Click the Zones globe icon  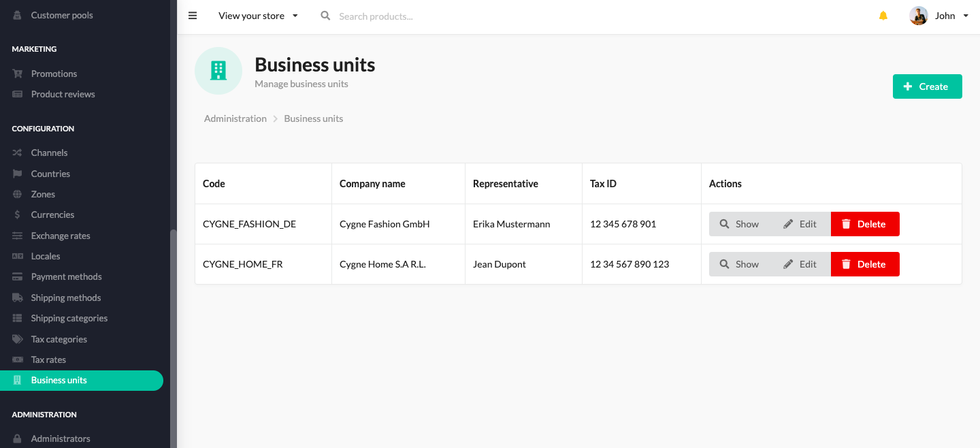click(18, 194)
